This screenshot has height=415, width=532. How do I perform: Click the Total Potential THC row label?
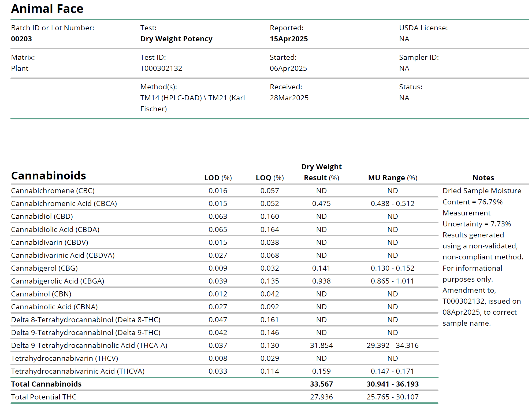coord(44,397)
